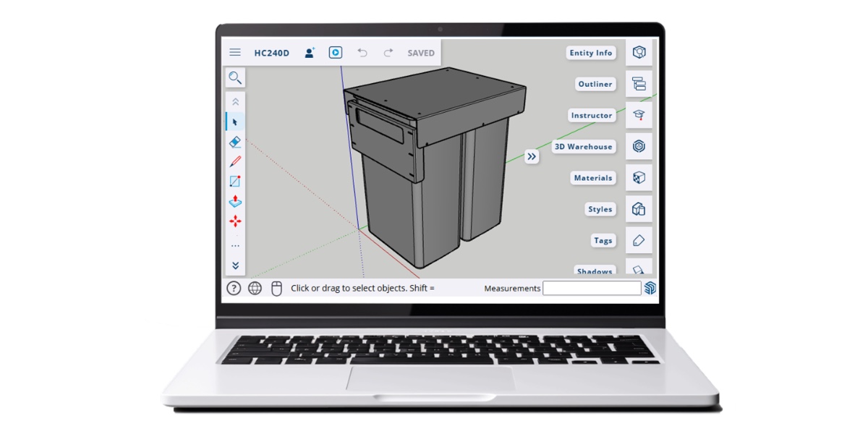The width and height of the screenshot is (868, 434).
Task: Choose the Shapes rectangle tool
Action: 235,182
